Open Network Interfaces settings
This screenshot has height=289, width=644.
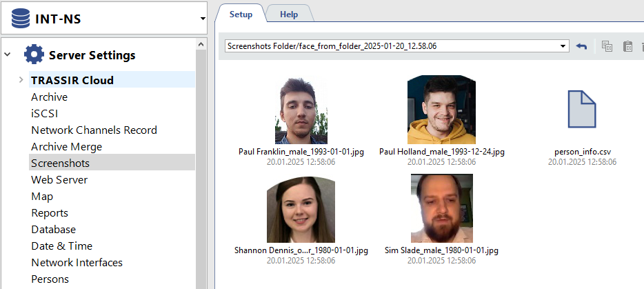click(77, 262)
